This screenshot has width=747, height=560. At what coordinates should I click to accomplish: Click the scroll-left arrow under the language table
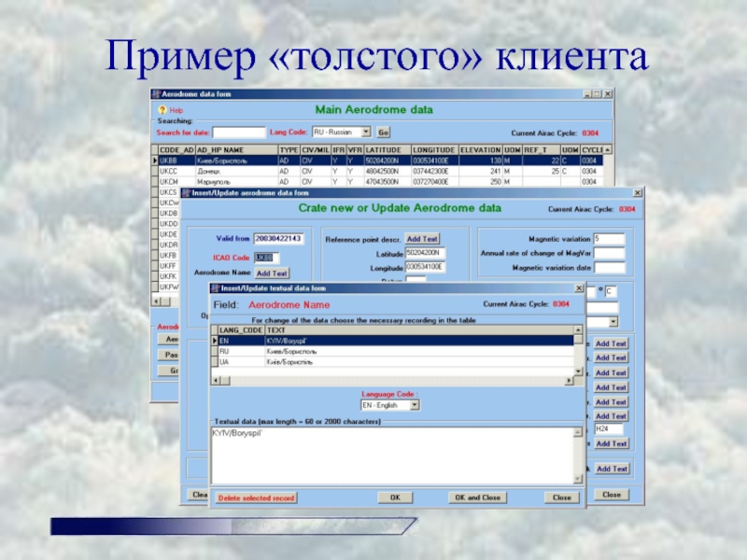(216, 381)
